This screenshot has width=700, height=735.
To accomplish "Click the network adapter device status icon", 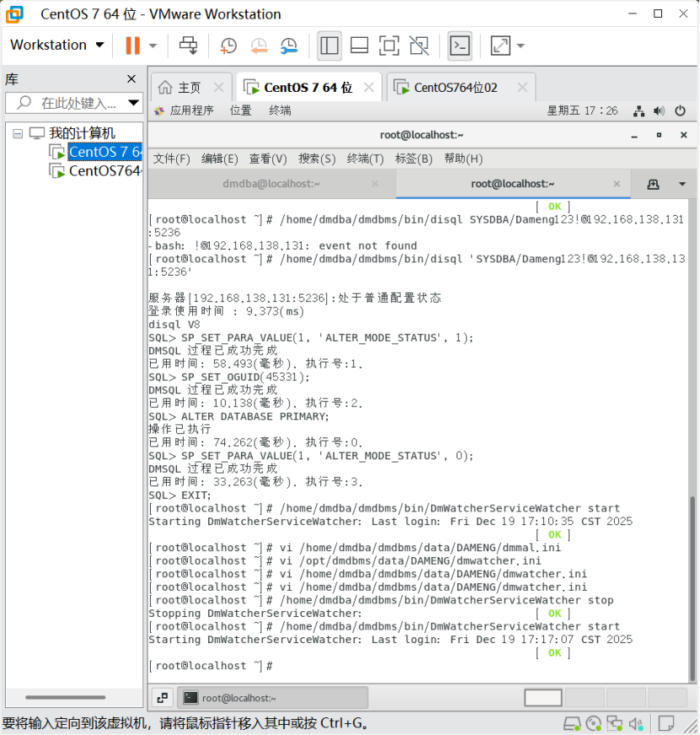I will click(x=614, y=724).
